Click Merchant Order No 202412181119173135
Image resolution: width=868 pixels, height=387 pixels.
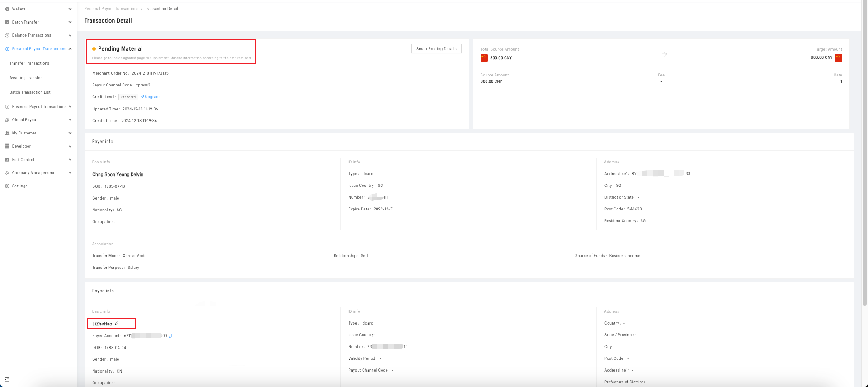[130, 73]
